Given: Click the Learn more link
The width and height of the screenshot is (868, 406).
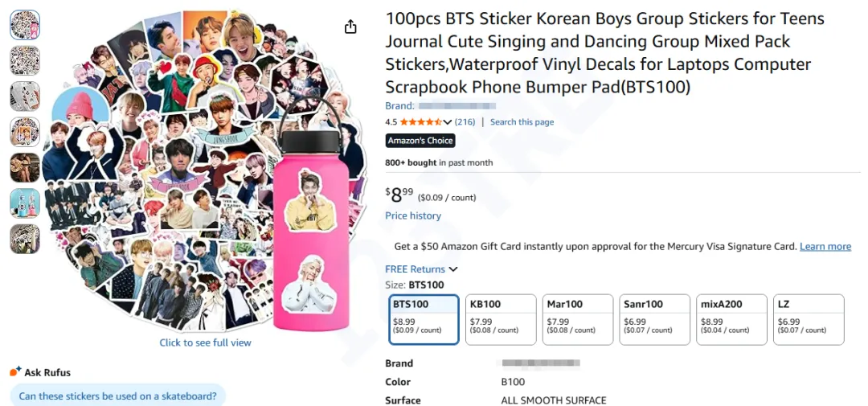Looking at the screenshot, I should tap(825, 246).
